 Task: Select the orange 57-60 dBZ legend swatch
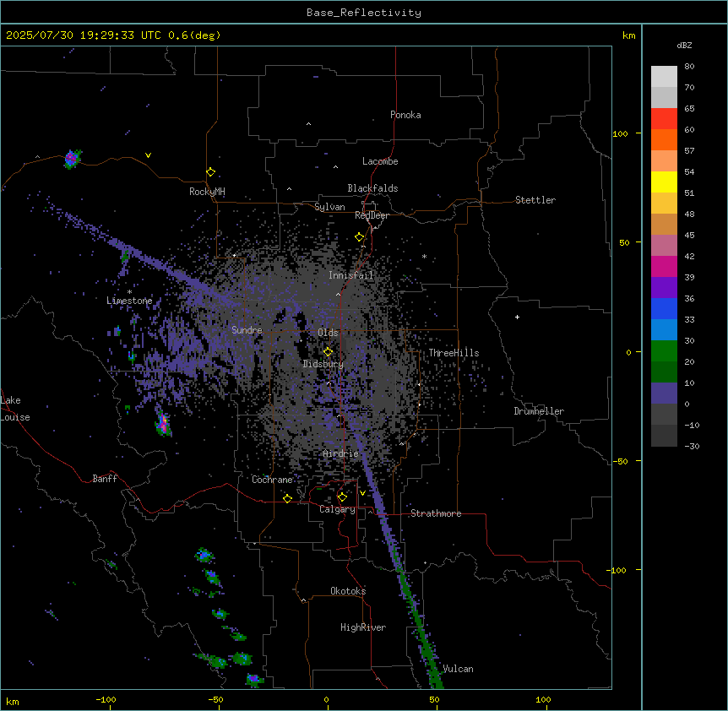664,140
